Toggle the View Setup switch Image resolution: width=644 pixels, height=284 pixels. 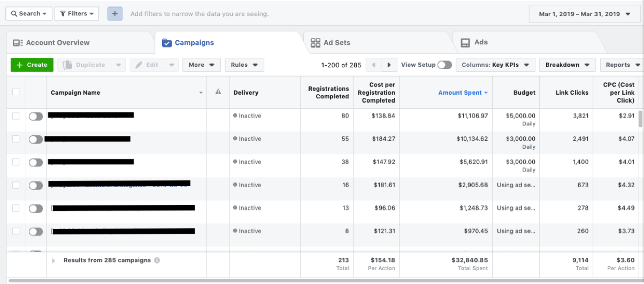444,65
